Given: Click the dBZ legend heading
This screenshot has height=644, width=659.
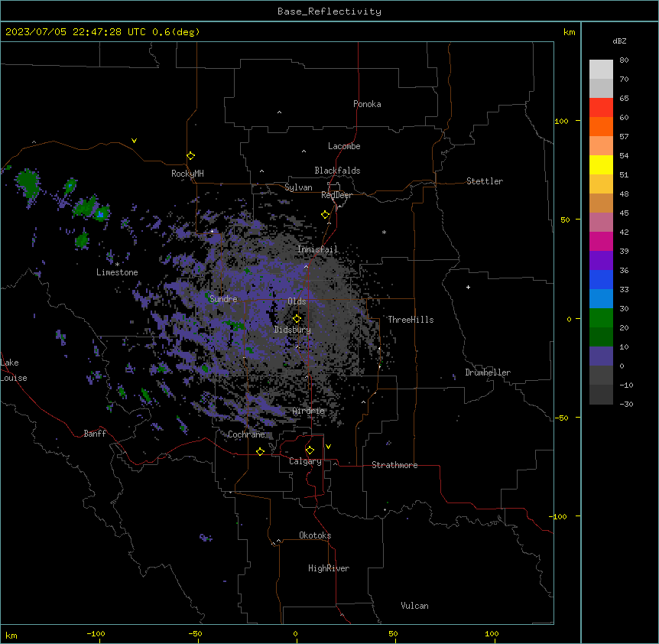Looking at the screenshot, I should pyautogui.click(x=619, y=41).
